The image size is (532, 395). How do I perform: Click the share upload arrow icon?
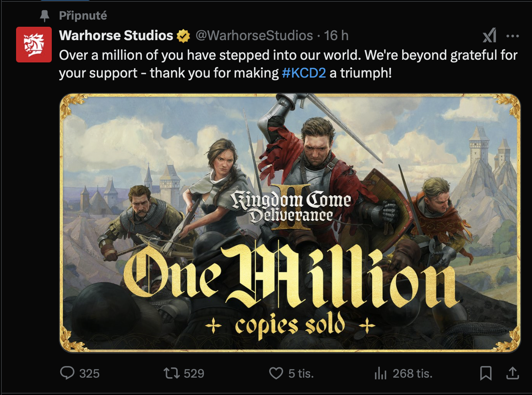coord(513,373)
